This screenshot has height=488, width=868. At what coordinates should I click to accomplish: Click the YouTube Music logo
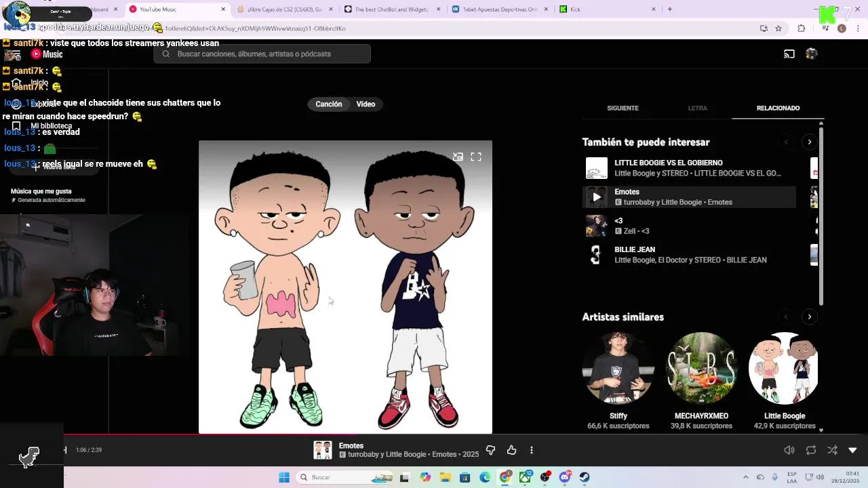pyautogui.click(x=47, y=54)
